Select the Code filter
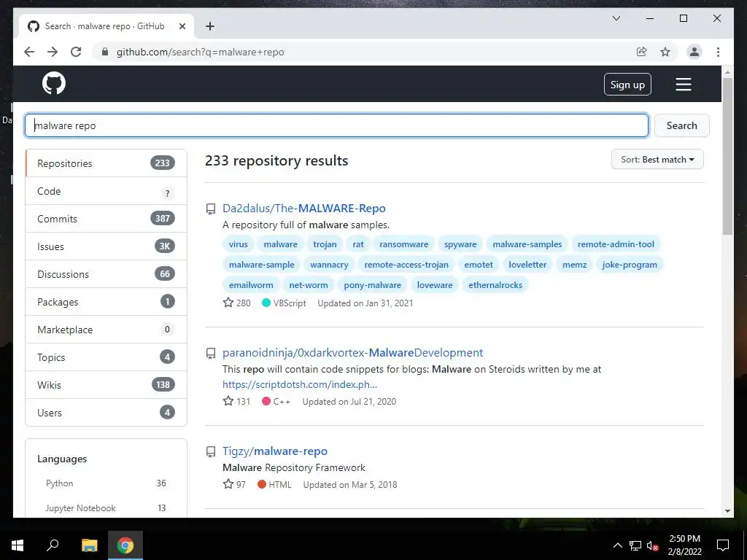The width and height of the screenshot is (747, 560). pyautogui.click(x=107, y=191)
